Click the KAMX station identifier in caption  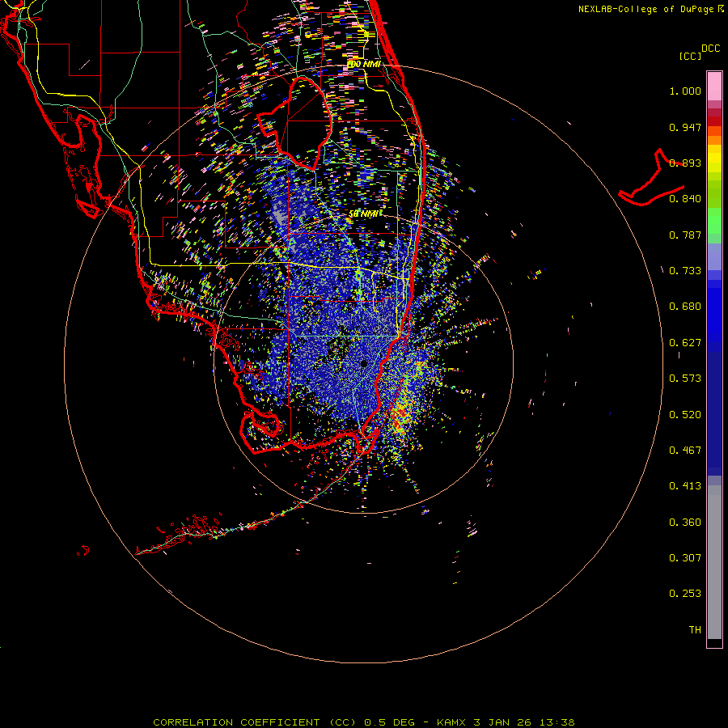point(453,722)
